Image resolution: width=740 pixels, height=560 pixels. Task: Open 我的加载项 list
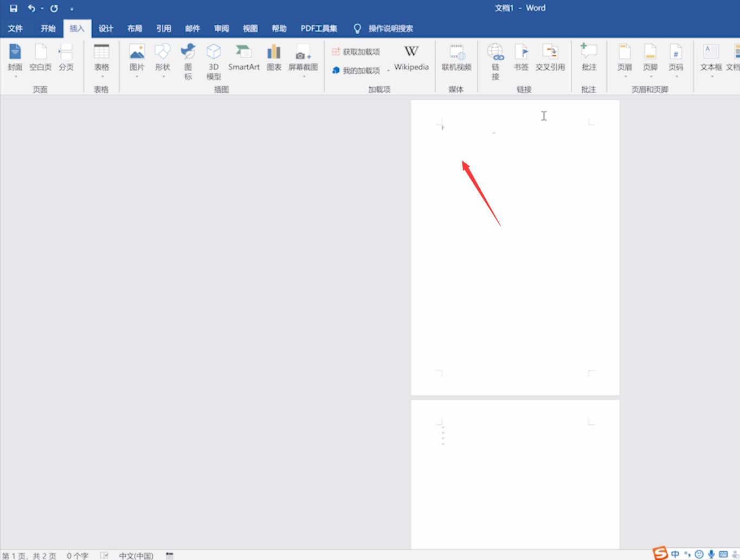tap(356, 70)
